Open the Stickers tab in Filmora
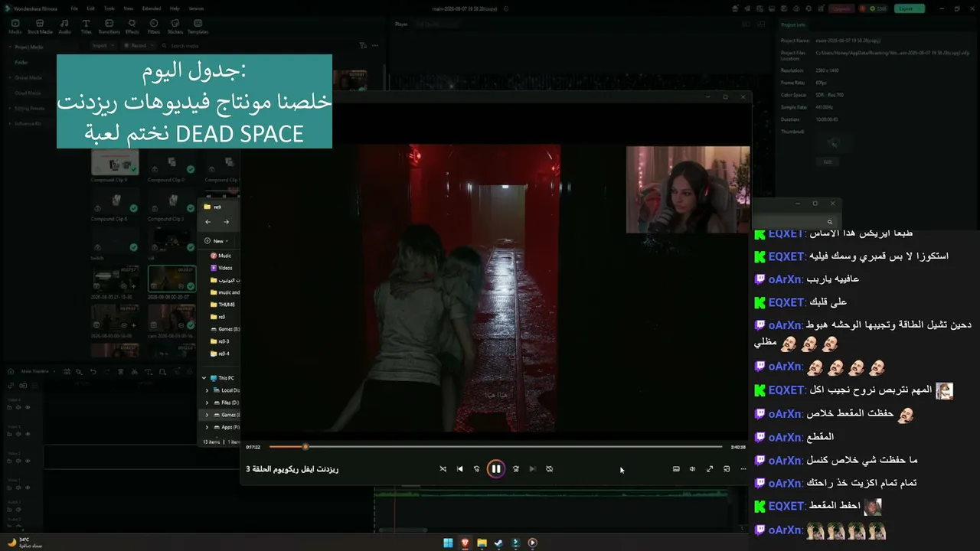The width and height of the screenshot is (980, 551). 175,27
